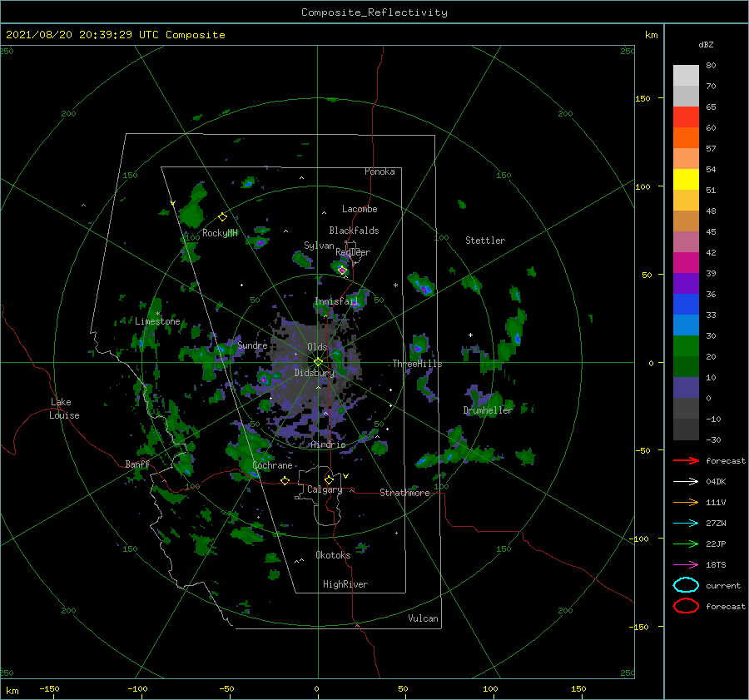The image size is (749, 700).
Task: Click the green 22JP arrow icon
Action: click(686, 544)
